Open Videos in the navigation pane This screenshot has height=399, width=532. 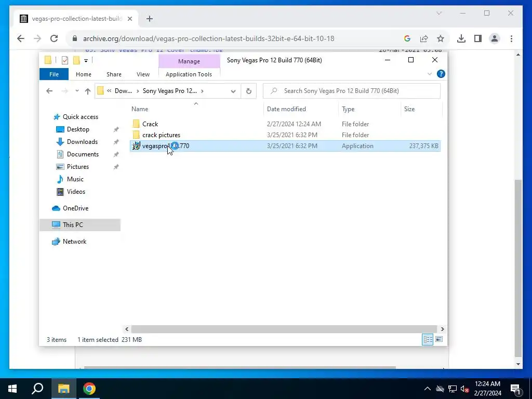76,192
